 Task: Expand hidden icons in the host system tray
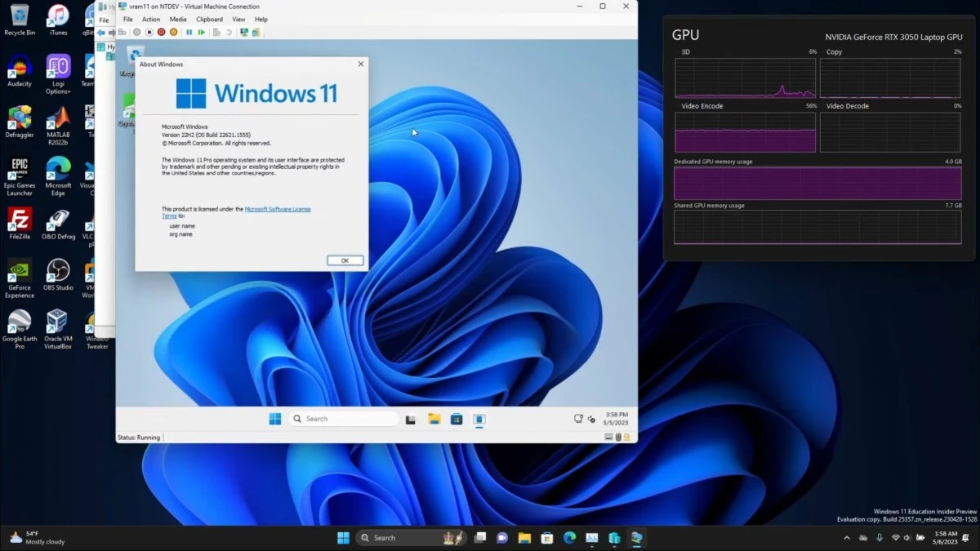pos(847,538)
